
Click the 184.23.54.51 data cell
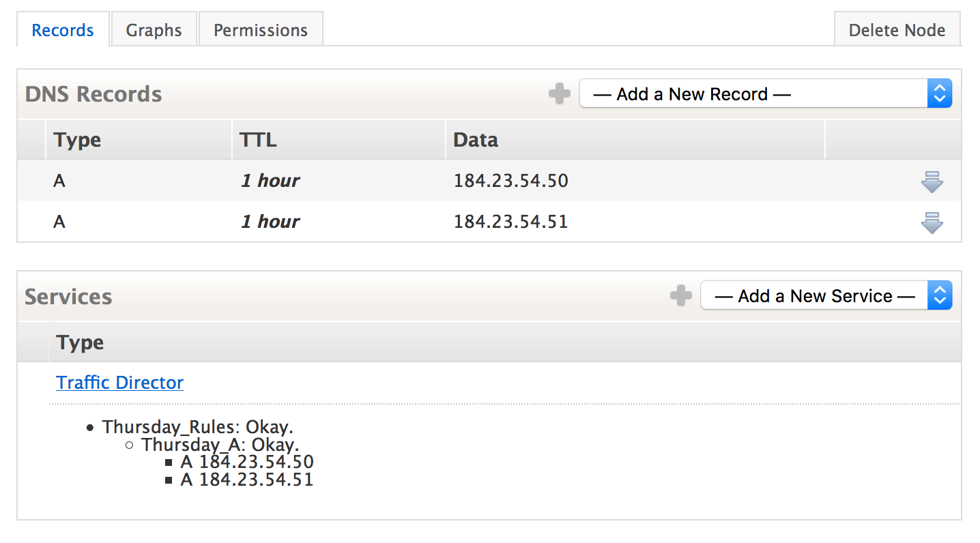511,222
